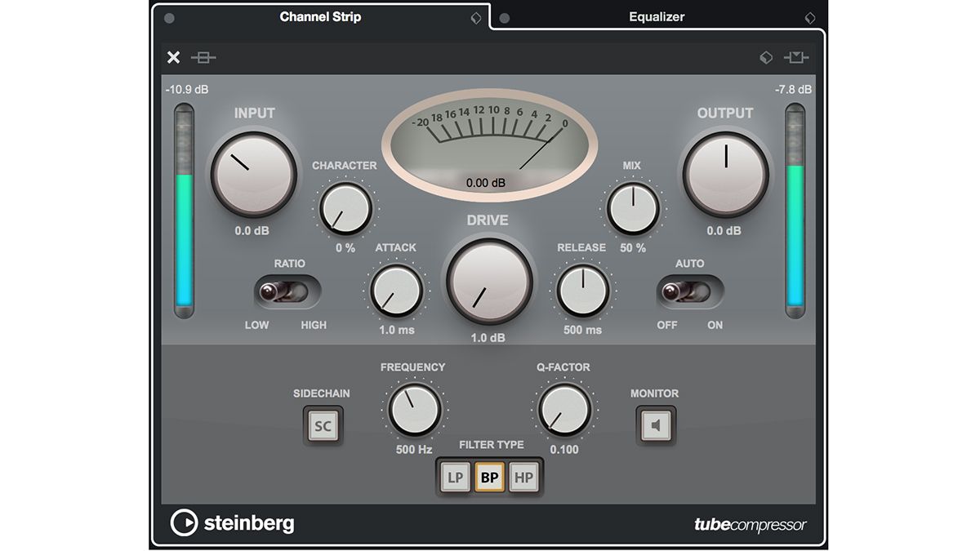This screenshot has height=551, width=980.
Task: Click the LOW label under RATIO switch
Action: pyautogui.click(x=257, y=325)
